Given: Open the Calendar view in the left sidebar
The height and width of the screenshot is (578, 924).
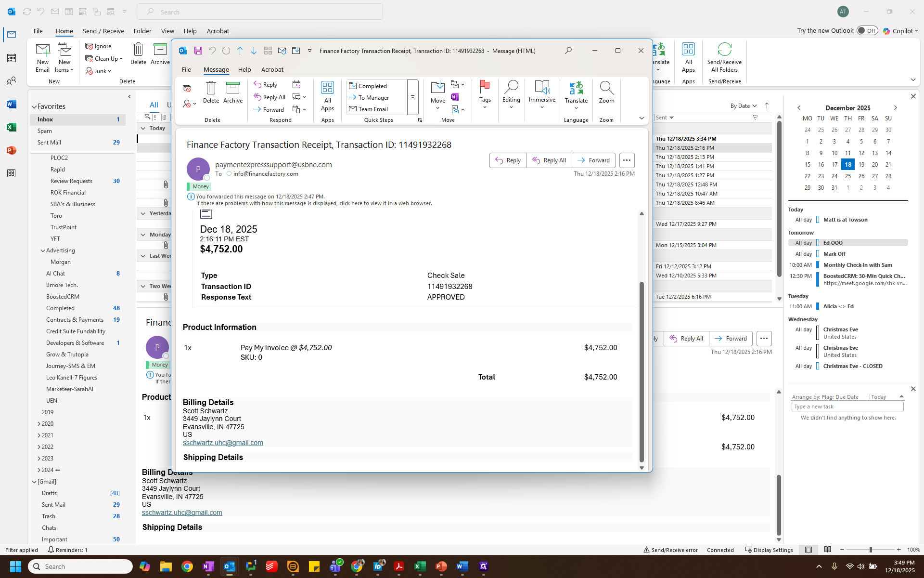Looking at the screenshot, I should pyautogui.click(x=12, y=58).
